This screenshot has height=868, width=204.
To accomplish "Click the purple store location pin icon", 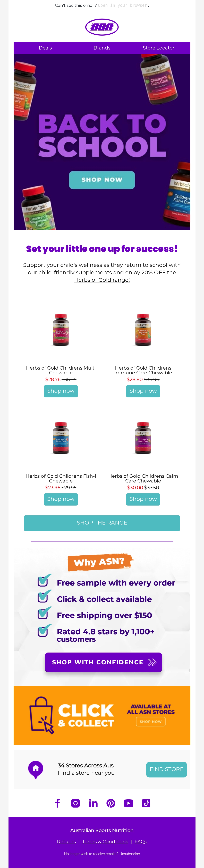I will coord(36,770).
